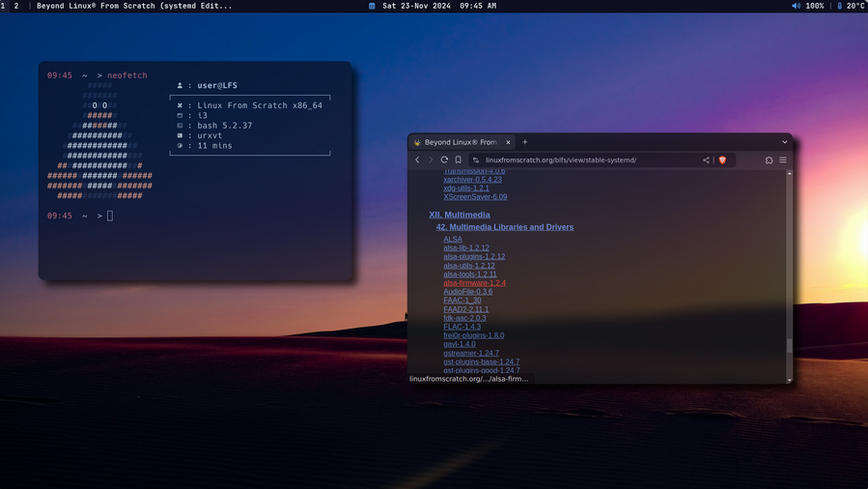Open the gst-plugins-base-1.24.7 link
The width and height of the screenshot is (868, 489).
(481, 361)
